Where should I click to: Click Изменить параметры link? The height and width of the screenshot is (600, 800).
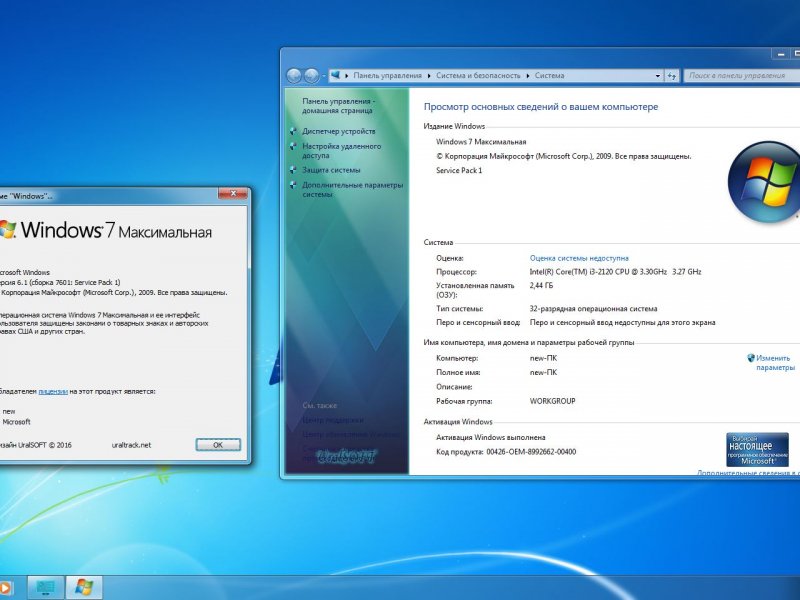tap(775, 363)
